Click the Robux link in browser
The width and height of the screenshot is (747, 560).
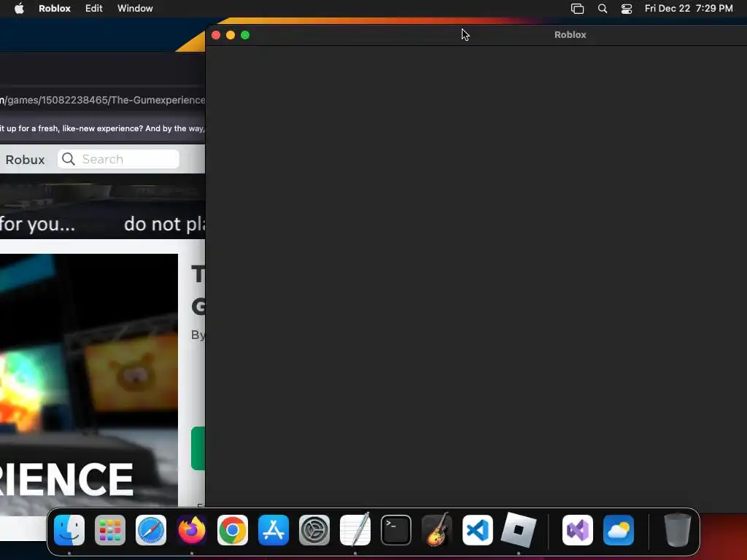(x=25, y=160)
